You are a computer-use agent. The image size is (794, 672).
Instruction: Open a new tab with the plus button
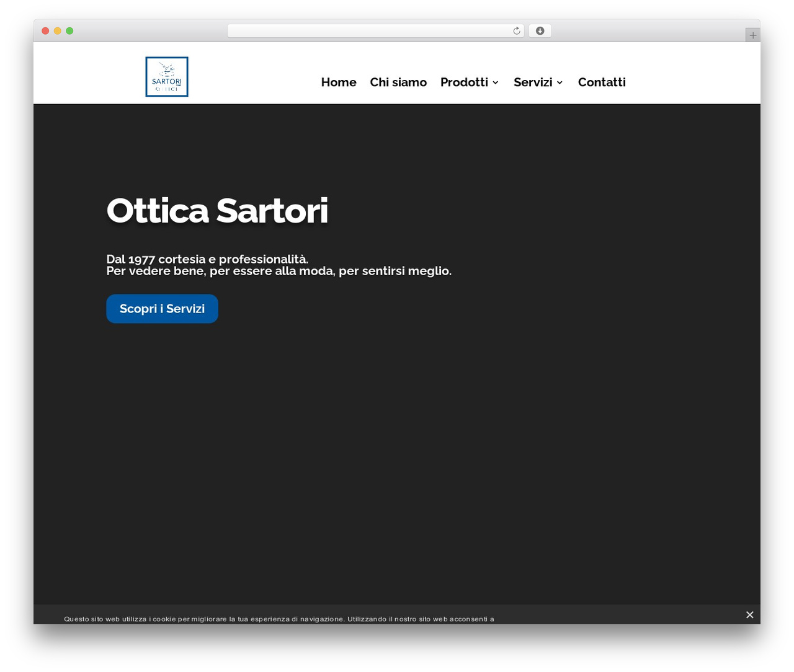click(x=752, y=35)
